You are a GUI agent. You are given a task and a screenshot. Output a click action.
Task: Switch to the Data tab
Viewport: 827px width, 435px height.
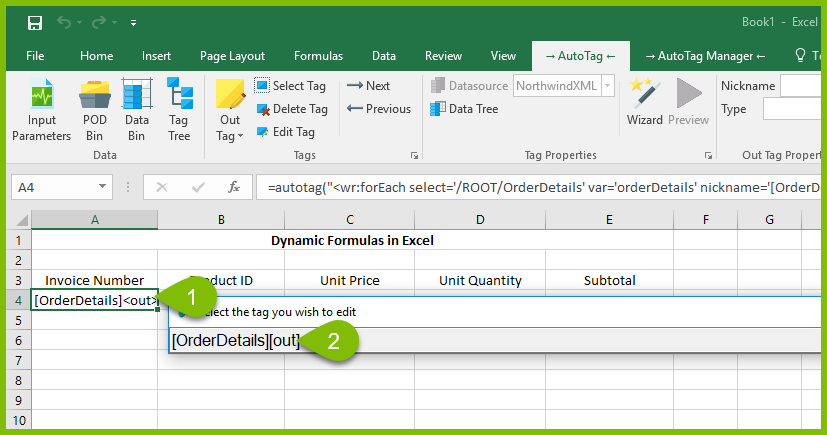tap(383, 56)
